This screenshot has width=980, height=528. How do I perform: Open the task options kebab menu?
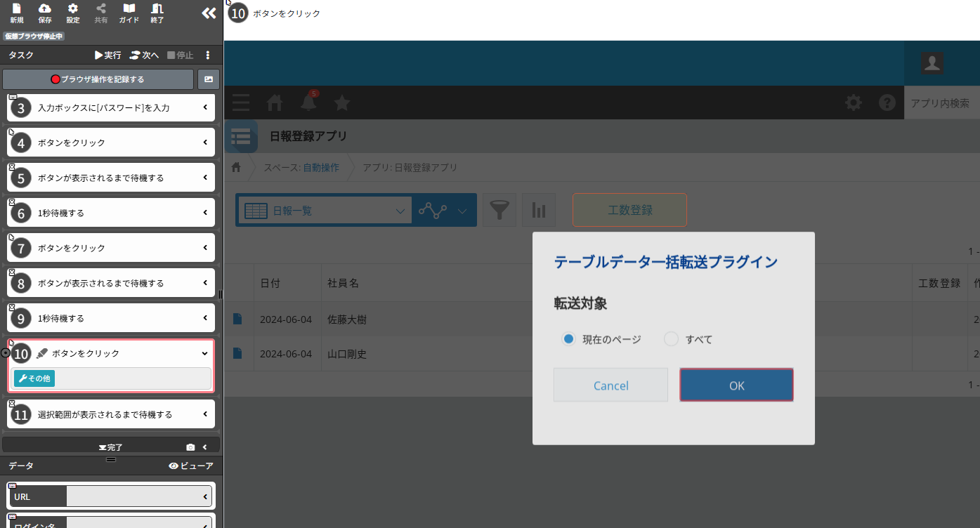[x=207, y=55]
